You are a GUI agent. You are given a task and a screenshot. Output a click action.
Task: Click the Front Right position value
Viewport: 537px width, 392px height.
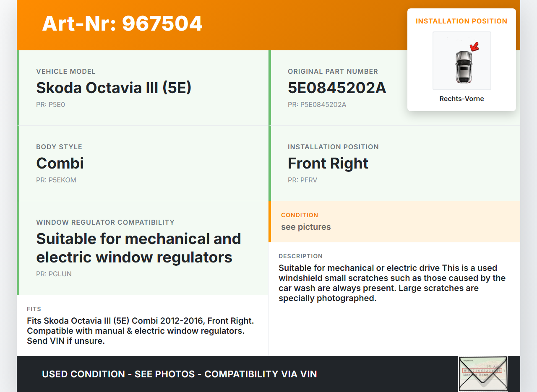[328, 163]
